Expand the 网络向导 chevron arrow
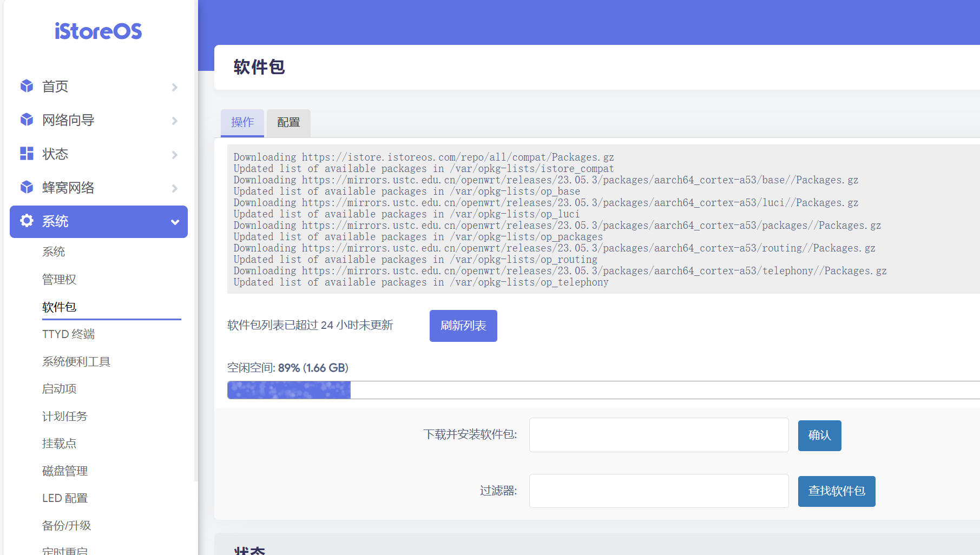The image size is (980, 555). pos(174,121)
